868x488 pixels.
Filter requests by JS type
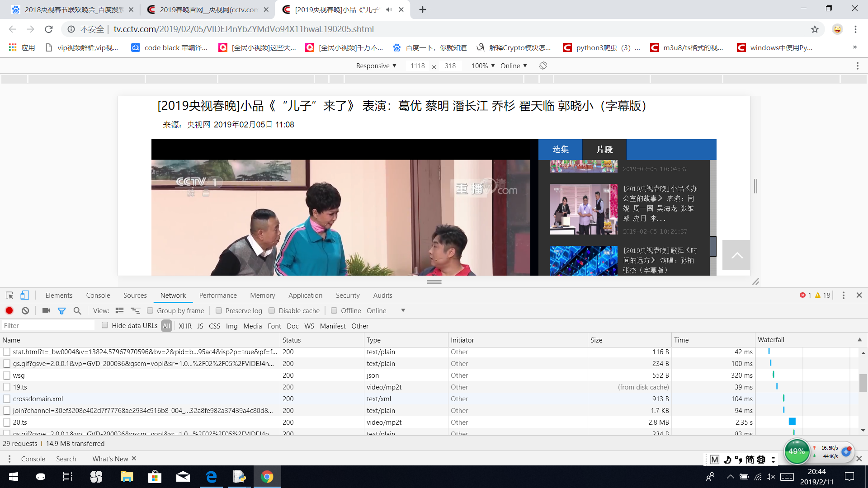tap(200, 326)
